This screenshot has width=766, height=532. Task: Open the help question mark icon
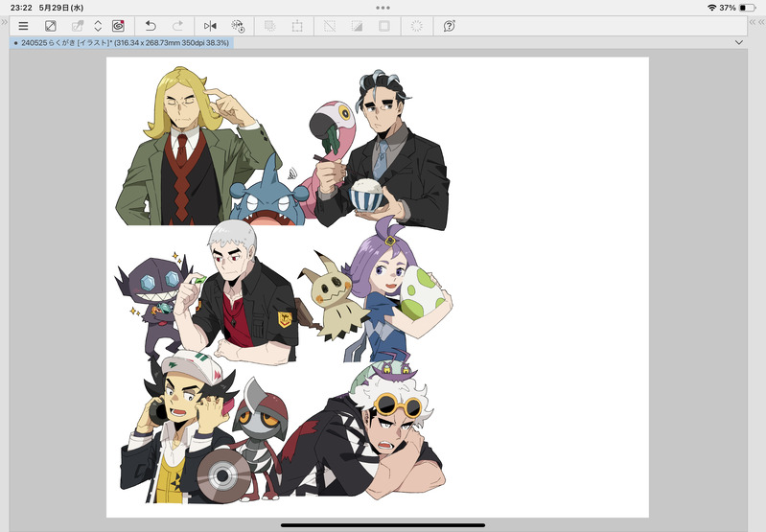(x=450, y=26)
